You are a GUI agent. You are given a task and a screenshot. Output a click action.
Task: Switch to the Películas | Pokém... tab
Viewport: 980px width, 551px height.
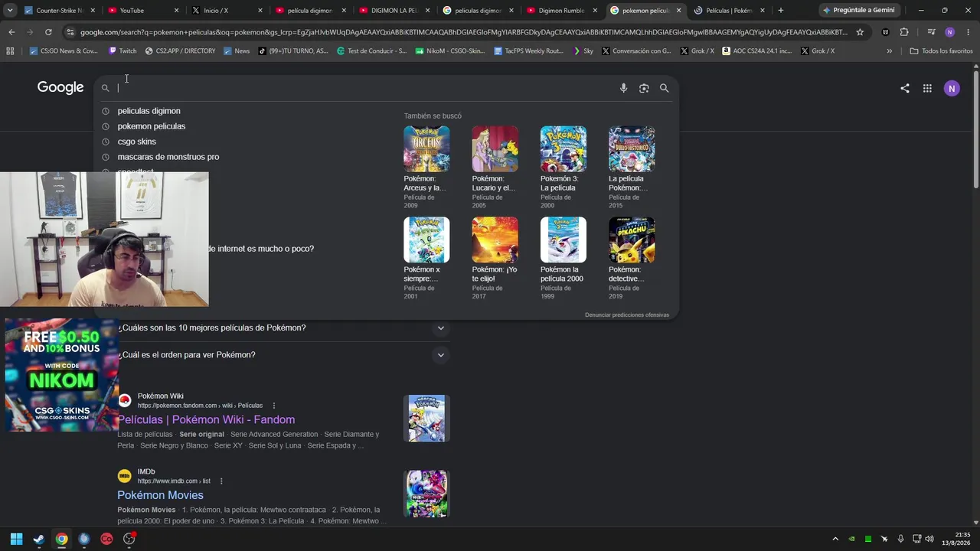pos(729,11)
